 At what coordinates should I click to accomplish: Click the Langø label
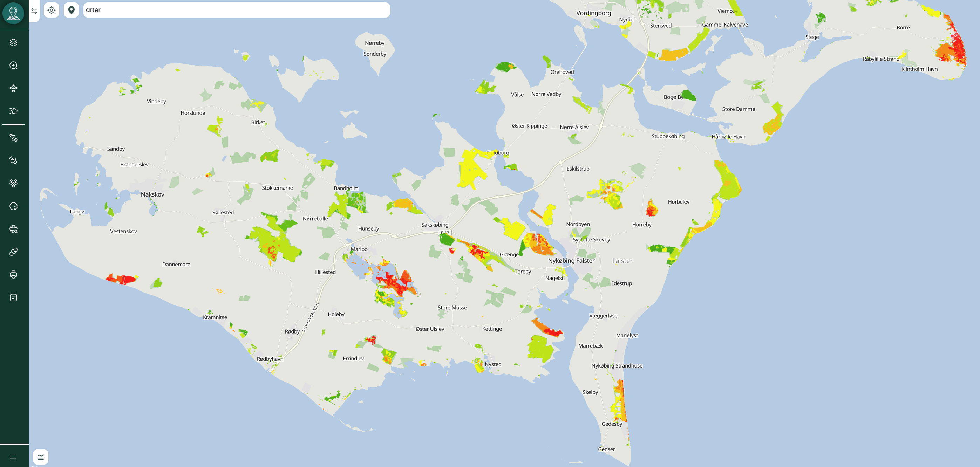click(x=77, y=212)
